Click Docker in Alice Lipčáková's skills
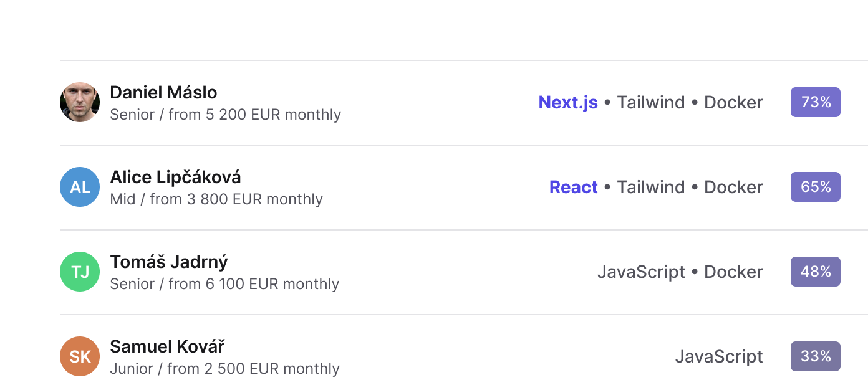 pos(733,187)
